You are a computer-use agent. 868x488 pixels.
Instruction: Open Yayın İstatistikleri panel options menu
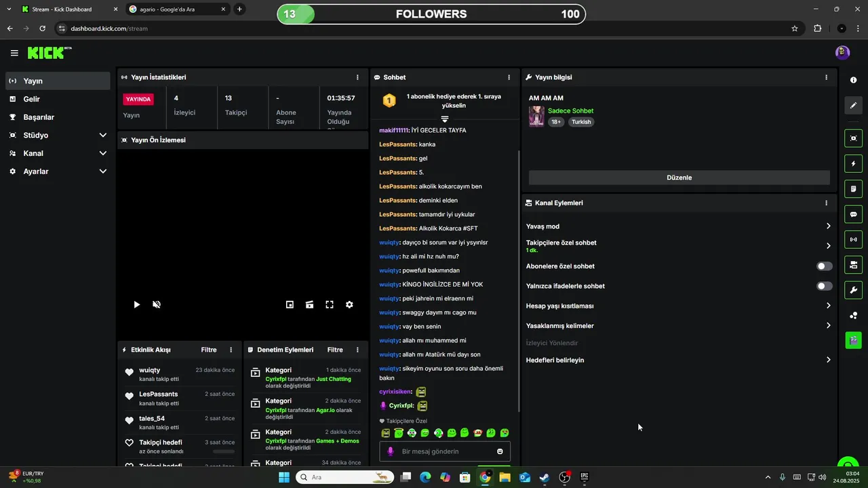point(357,77)
